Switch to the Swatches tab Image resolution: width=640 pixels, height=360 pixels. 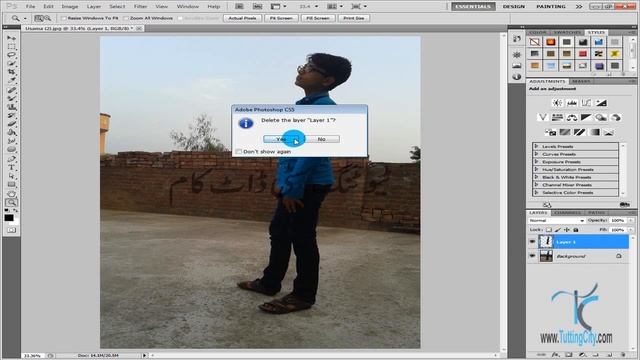pos(567,32)
